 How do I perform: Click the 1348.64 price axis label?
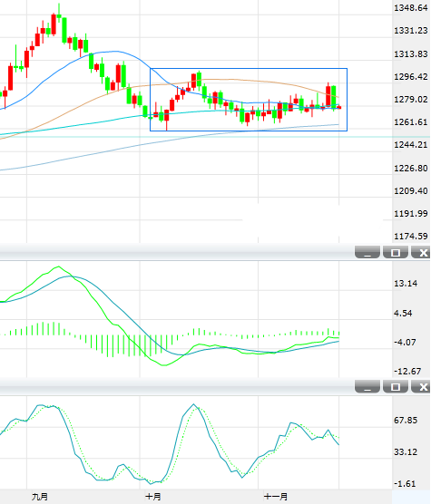click(411, 8)
